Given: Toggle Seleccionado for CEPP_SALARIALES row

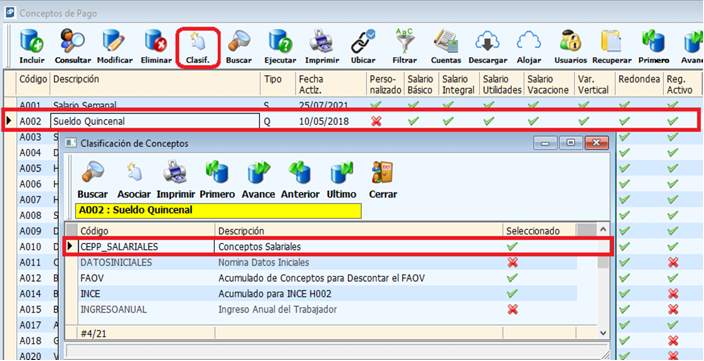Looking at the screenshot, I should (x=512, y=246).
